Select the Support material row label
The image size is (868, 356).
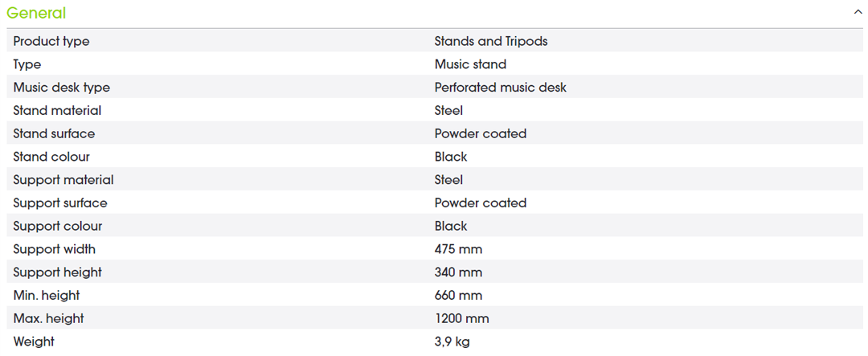[63, 180]
